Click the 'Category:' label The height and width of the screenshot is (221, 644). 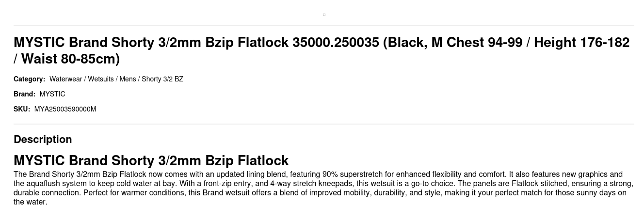coord(29,79)
